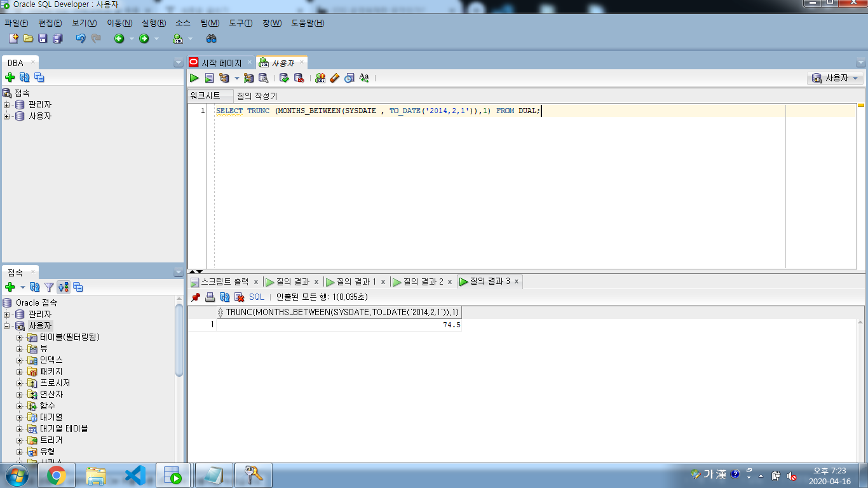868x488 pixels.
Task: Open the 실행 menu
Action: (153, 23)
